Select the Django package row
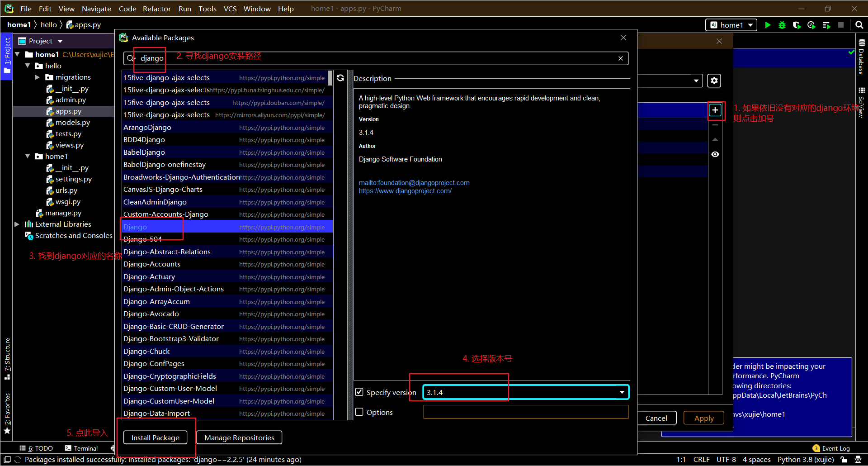The width and height of the screenshot is (868, 466). 227,227
